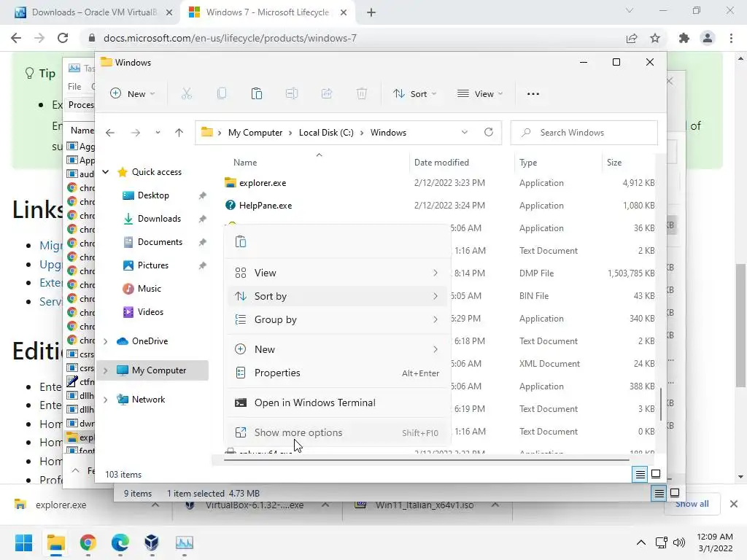Refresh the Windows folder address bar
This screenshot has height=560, width=747.
click(x=488, y=133)
